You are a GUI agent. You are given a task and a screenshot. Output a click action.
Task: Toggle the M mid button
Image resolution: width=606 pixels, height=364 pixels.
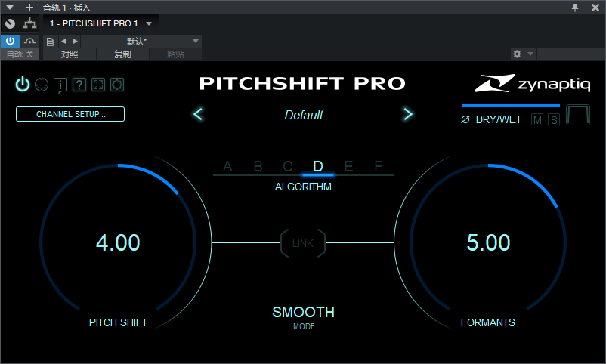pyautogui.click(x=537, y=120)
